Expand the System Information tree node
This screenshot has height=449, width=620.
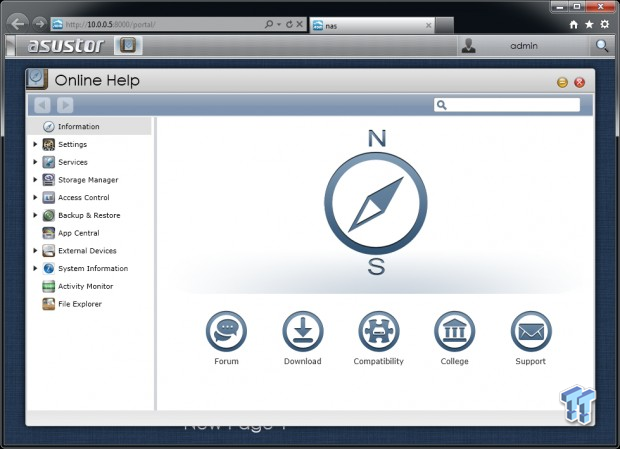(x=35, y=268)
